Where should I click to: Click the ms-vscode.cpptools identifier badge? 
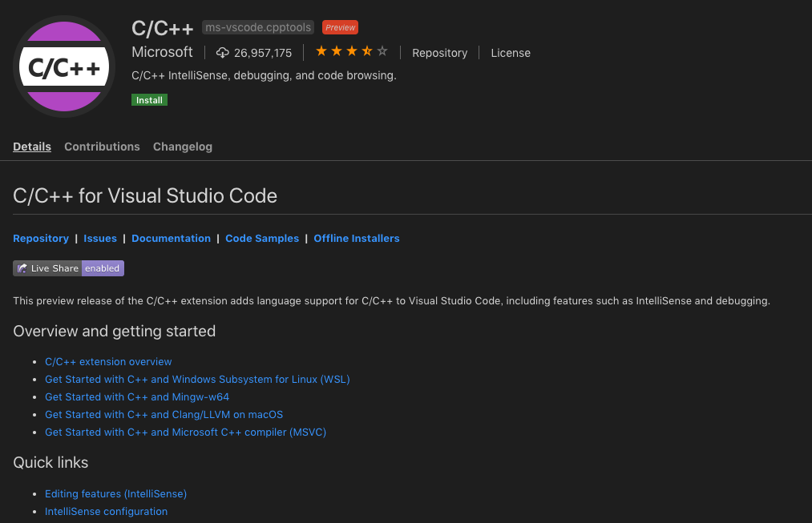tap(258, 27)
